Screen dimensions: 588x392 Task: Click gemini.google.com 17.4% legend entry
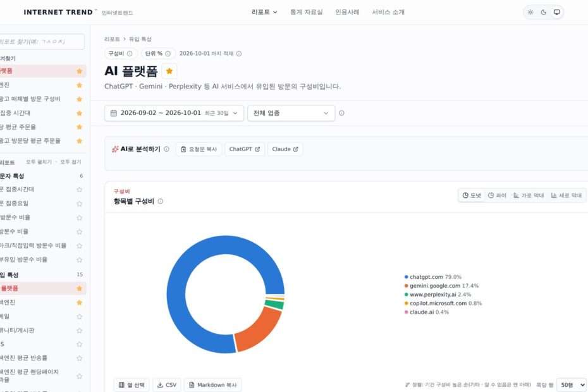tap(441, 286)
